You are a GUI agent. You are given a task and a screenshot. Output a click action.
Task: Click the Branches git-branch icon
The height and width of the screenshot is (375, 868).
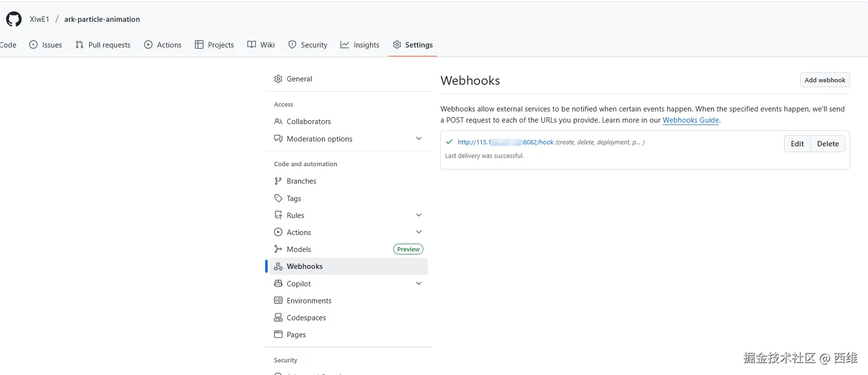point(278,181)
